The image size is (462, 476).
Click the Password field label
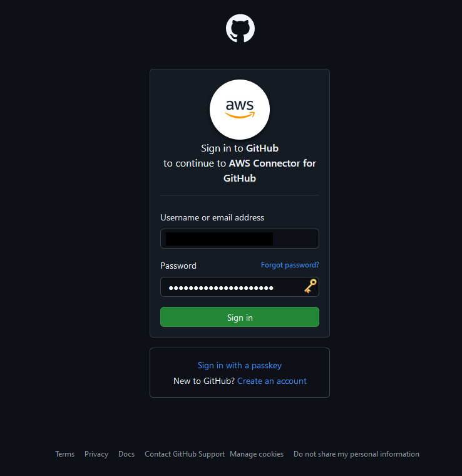[178, 266]
